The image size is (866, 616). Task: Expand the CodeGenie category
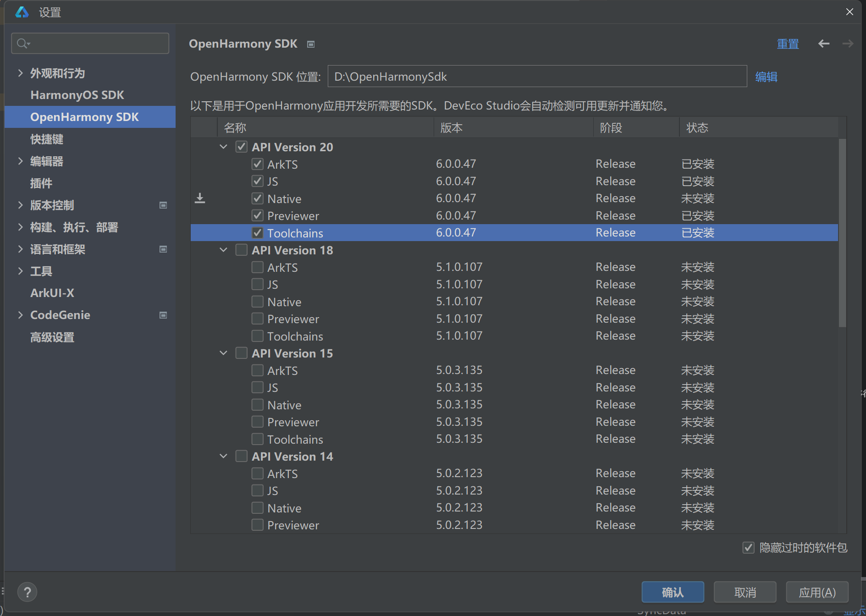20,315
